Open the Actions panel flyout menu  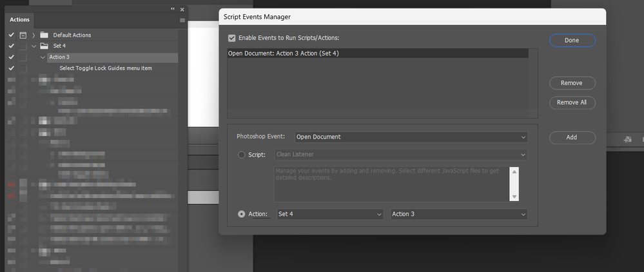point(182,21)
